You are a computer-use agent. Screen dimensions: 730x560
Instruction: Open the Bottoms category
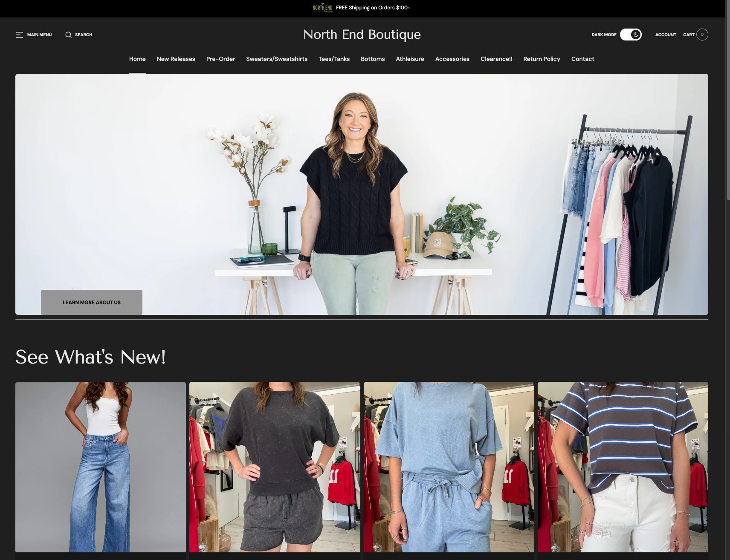[373, 59]
